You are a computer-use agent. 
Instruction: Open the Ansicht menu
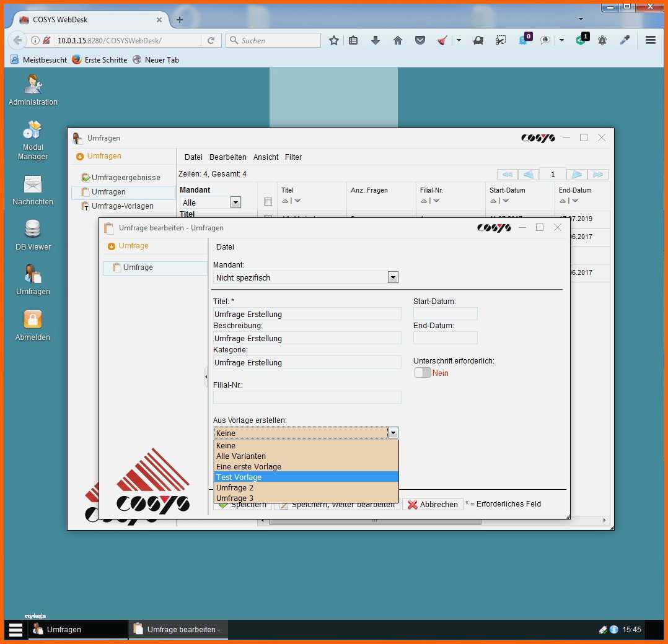click(x=266, y=157)
